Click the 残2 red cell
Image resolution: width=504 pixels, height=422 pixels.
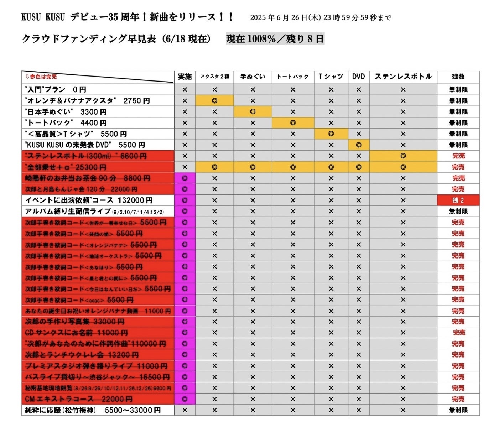click(x=459, y=200)
